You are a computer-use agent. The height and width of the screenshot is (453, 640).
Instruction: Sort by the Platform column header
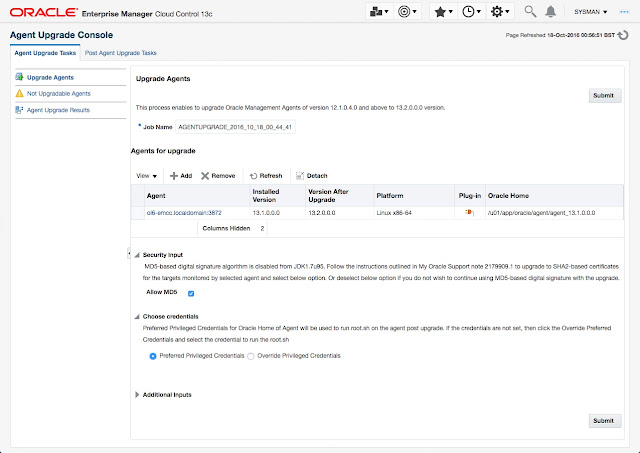coord(414,195)
